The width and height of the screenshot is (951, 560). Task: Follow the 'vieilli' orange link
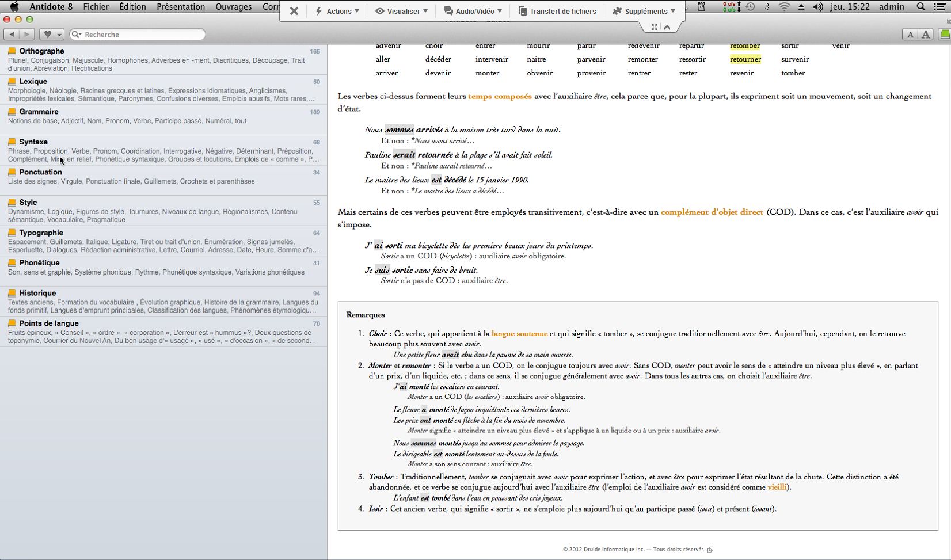(777, 487)
